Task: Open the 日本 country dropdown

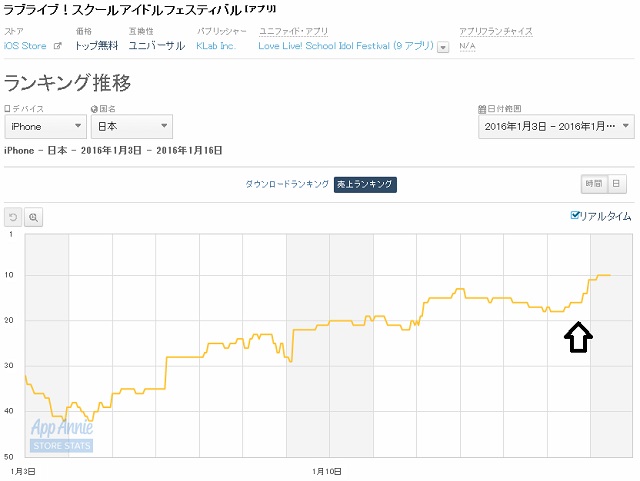Action: (132, 126)
